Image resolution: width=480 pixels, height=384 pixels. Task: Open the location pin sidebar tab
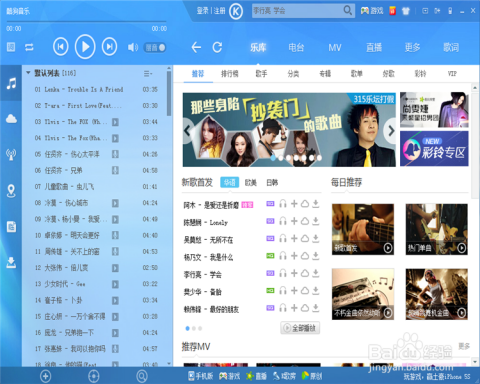tap(11, 191)
